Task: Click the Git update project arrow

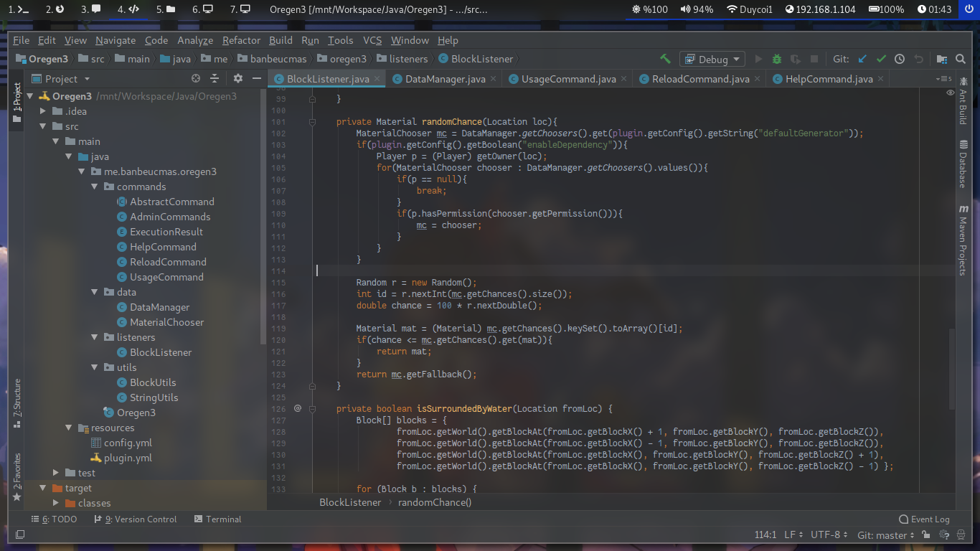Action: click(x=862, y=59)
